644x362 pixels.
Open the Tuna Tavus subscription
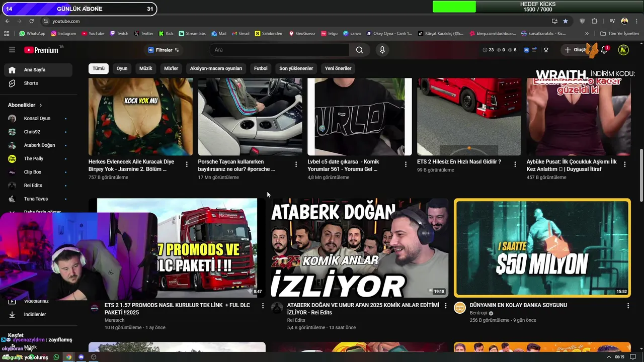point(38,199)
